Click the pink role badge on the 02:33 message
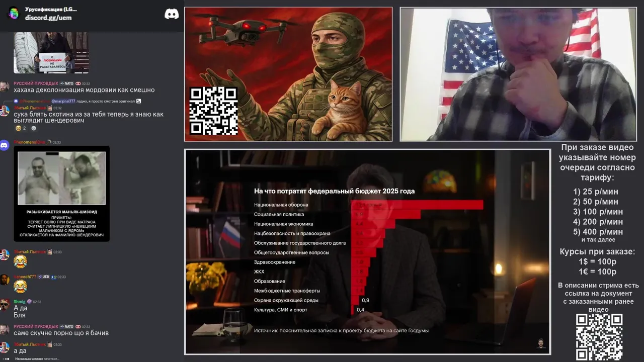644x362 pixels. point(78,326)
